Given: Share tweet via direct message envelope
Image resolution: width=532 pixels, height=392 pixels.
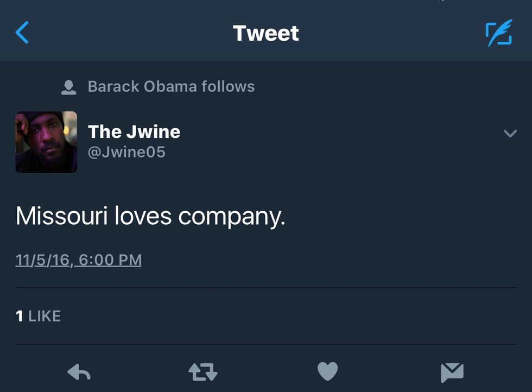Looking at the screenshot, I should tap(452, 372).
